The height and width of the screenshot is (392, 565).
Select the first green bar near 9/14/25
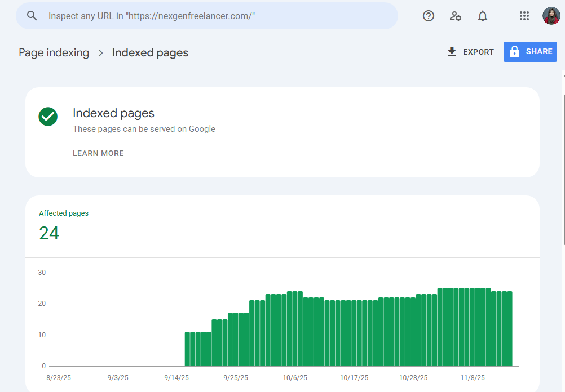click(x=188, y=349)
